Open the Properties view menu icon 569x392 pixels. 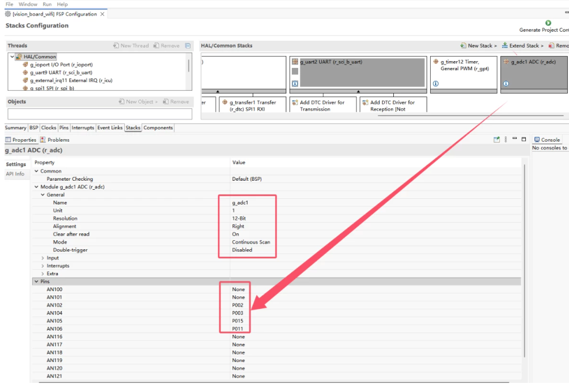[506, 139]
